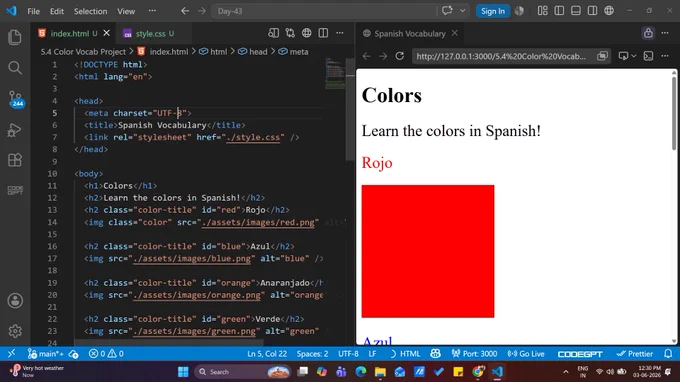Click the red color square in preview
The image size is (680, 382).
pyautogui.click(x=428, y=251)
